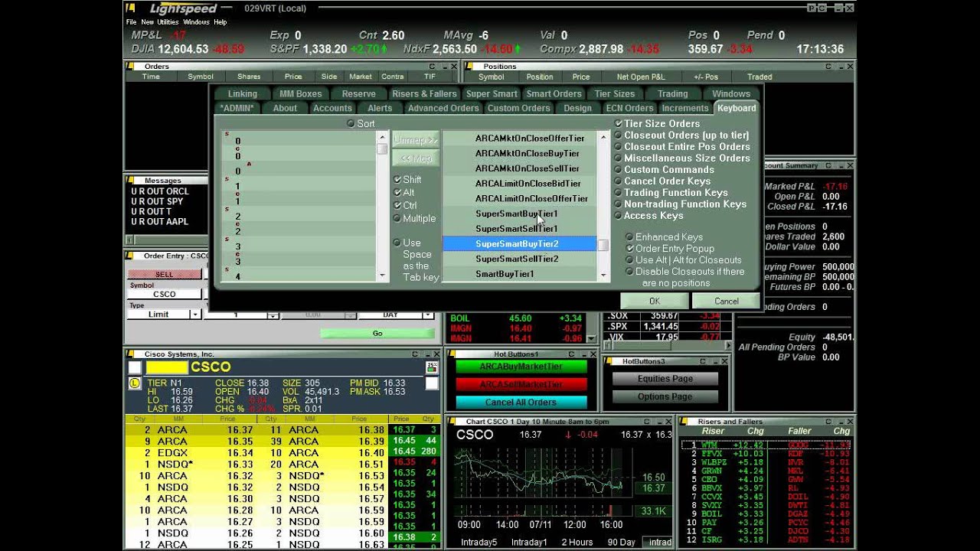Image resolution: width=980 pixels, height=551 pixels.
Task: Click the Positions window Lightspeed icon
Action: pos(469,66)
